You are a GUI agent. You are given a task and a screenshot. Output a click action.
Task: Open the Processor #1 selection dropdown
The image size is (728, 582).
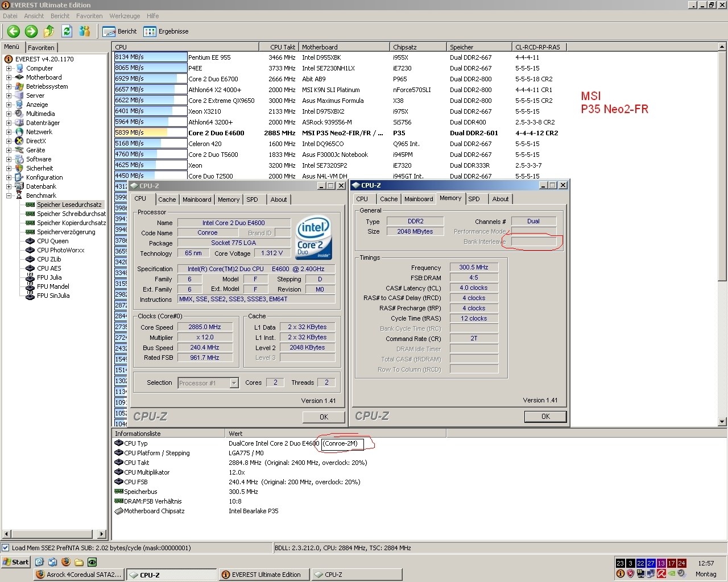234,383
